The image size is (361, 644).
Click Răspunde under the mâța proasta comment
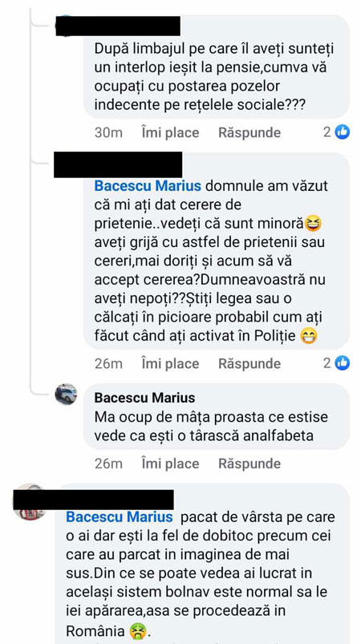pyautogui.click(x=249, y=464)
